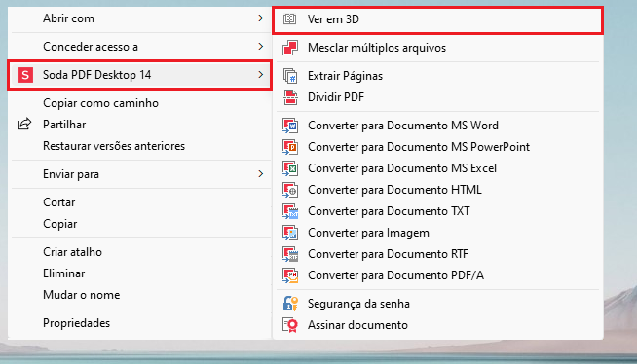This screenshot has height=364, width=637.
Task: Click the MS PowerPoint conversion icon
Action: pyautogui.click(x=290, y=147)
